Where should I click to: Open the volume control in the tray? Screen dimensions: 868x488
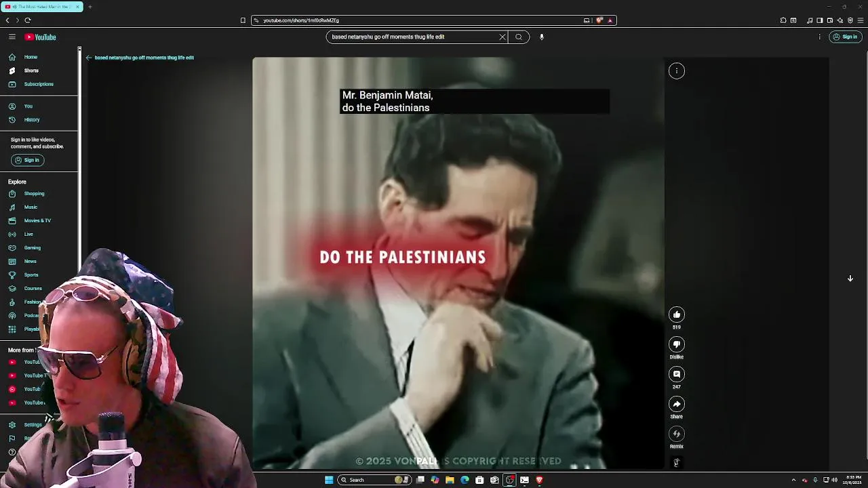pos(834,480)
